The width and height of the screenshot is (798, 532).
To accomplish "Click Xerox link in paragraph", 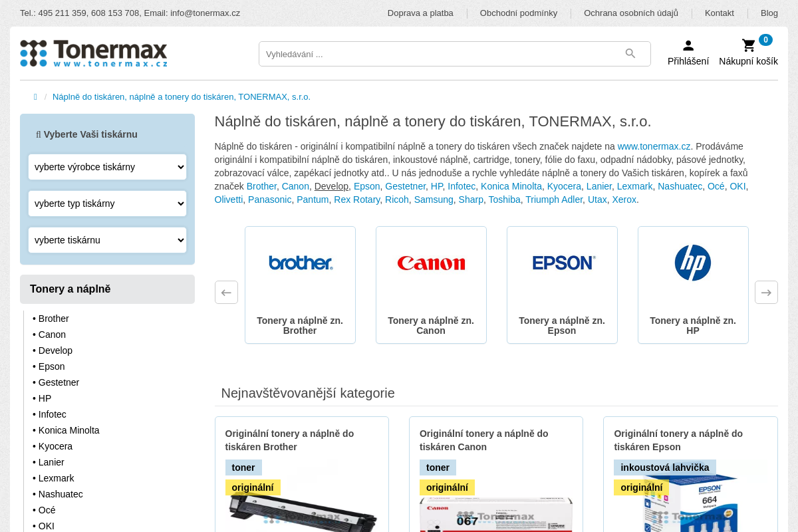I will 624,199.
